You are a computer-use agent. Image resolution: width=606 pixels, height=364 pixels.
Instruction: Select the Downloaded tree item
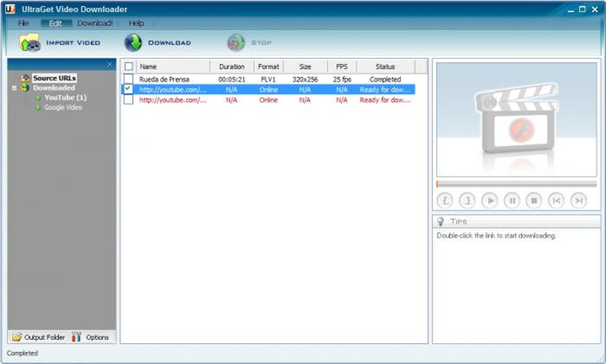pos(54,88)
